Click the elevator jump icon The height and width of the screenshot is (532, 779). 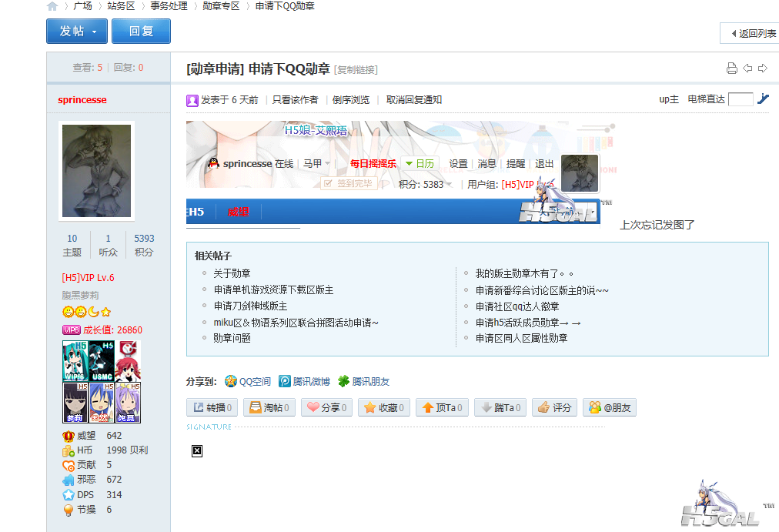pyautogui.click(x=763, y=99)
